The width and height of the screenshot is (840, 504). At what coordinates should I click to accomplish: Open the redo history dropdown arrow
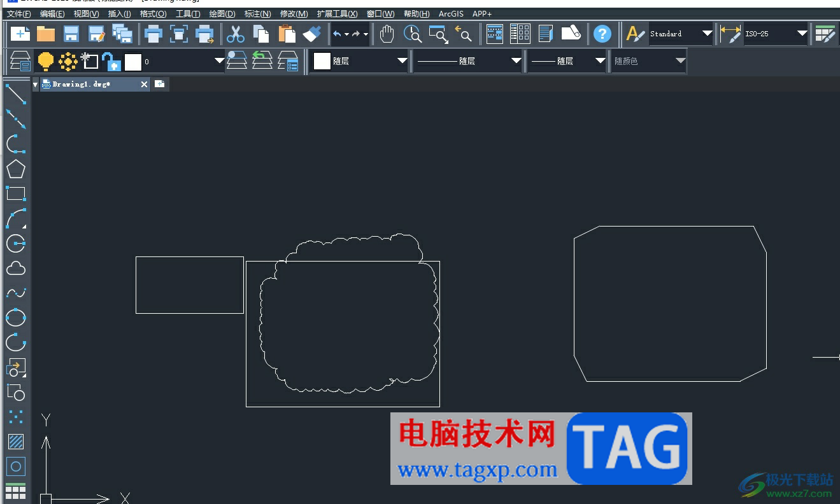tap(366, 34)
